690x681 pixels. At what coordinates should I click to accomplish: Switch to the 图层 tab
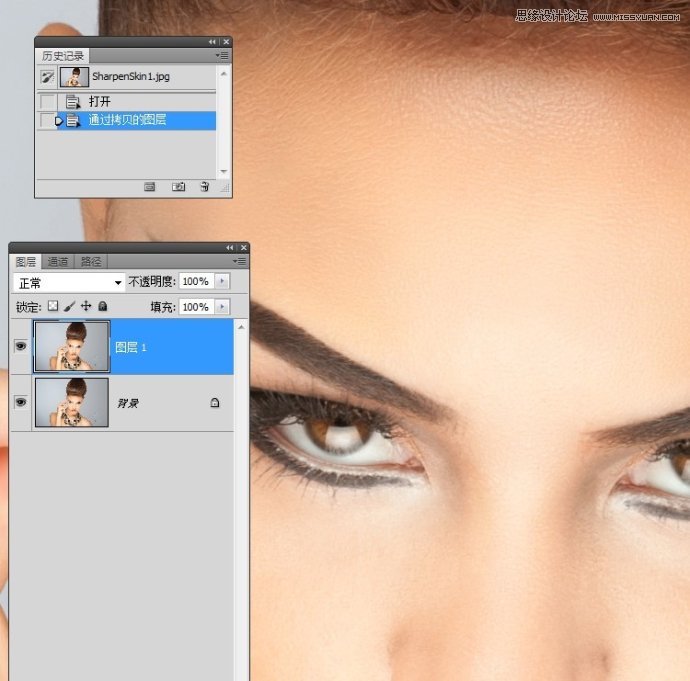[26, 262]
